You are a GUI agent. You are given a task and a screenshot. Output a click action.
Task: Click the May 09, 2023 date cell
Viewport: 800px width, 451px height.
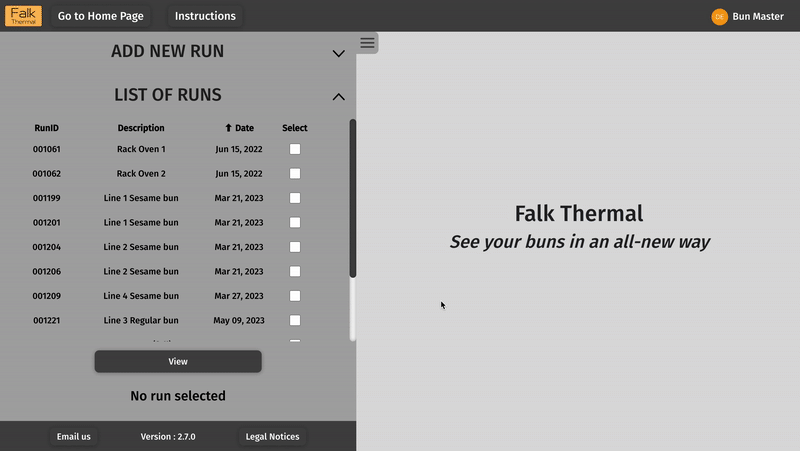tap(239, 320)
